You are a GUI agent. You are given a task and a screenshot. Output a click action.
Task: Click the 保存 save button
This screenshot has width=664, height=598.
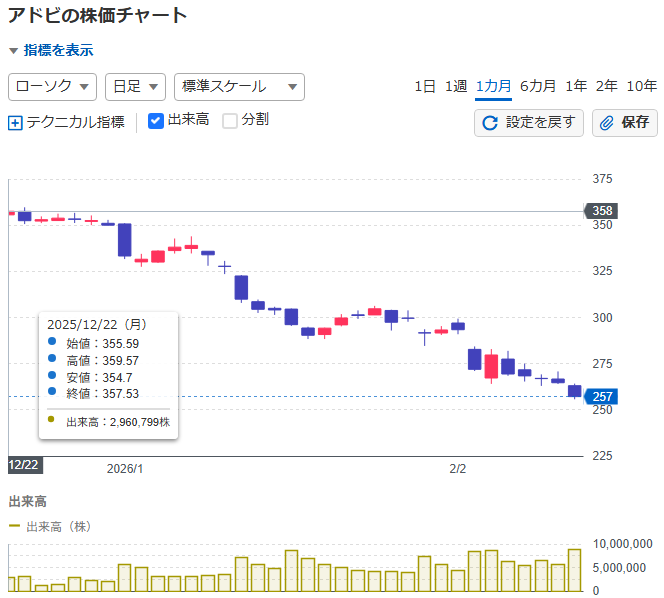coord(625,123)
